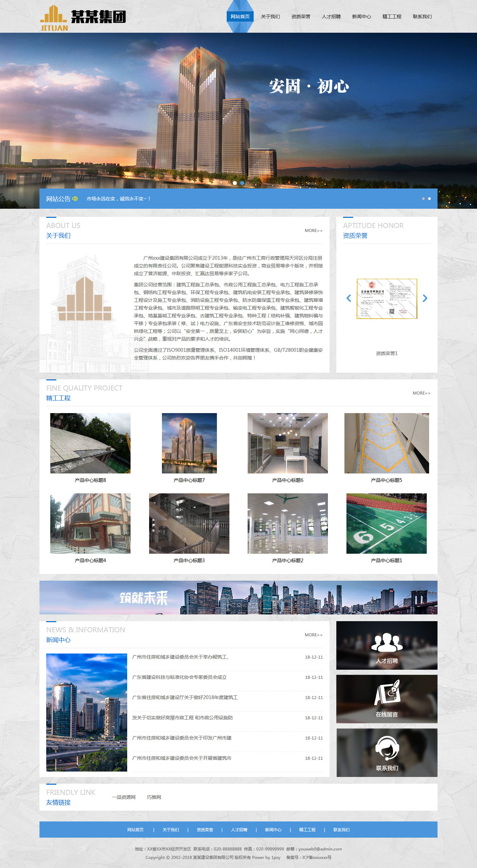The image size is (477, 868).
Task: Select second announcement pagination dot
Action: 429,199
